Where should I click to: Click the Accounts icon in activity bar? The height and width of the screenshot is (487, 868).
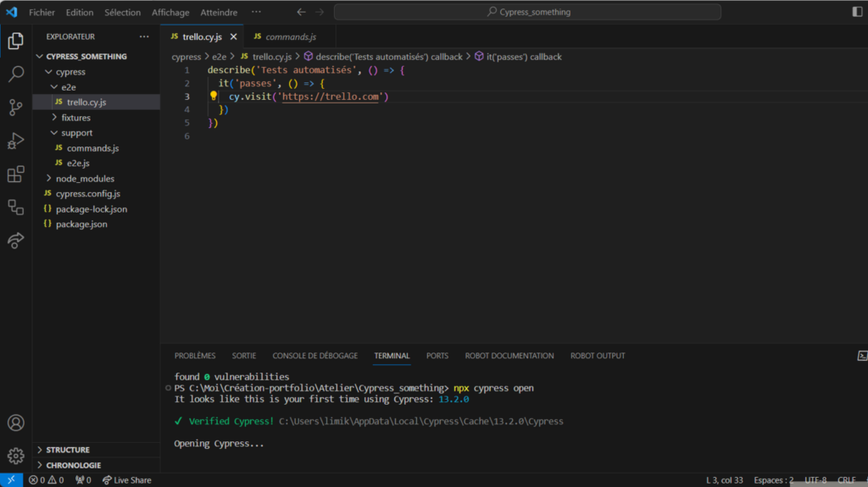15,423
